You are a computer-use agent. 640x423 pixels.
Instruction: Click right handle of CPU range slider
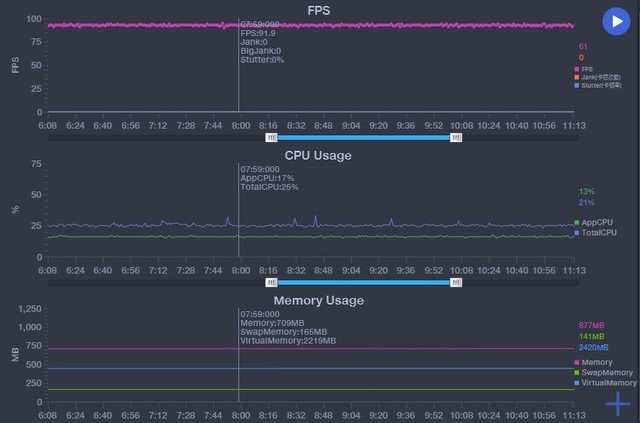click(456, 283)
